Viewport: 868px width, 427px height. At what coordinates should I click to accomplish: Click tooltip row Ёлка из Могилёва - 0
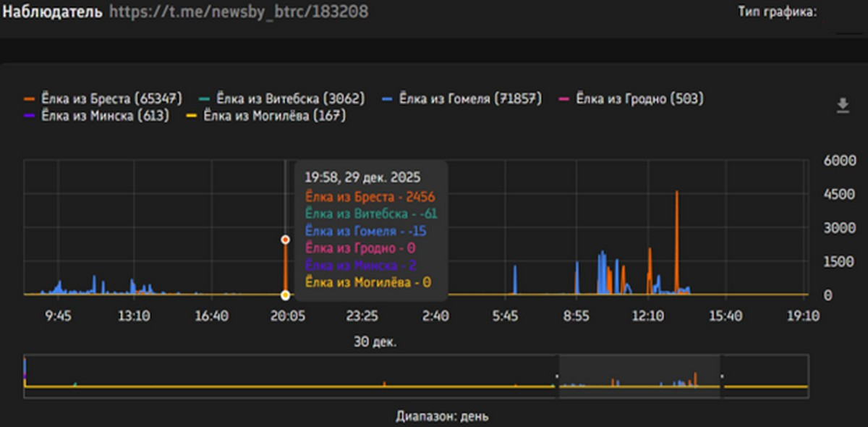pyautogui.click(x=367, y=282)
